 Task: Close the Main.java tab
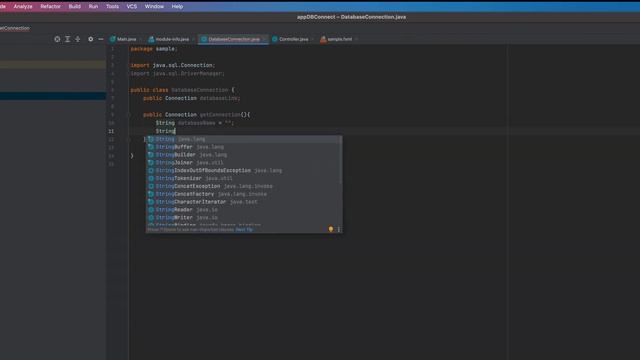(x=141, y=39)
